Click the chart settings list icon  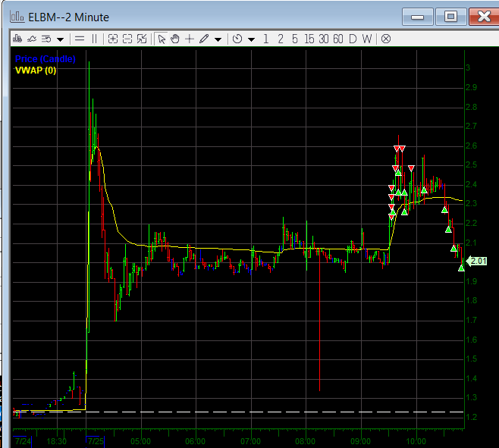pos(46,39)
